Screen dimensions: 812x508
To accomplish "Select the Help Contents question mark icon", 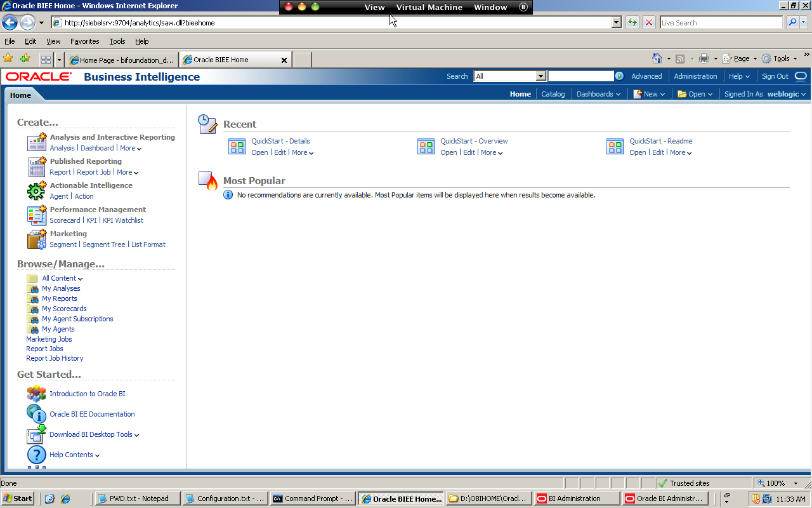I will click(36, 455).
